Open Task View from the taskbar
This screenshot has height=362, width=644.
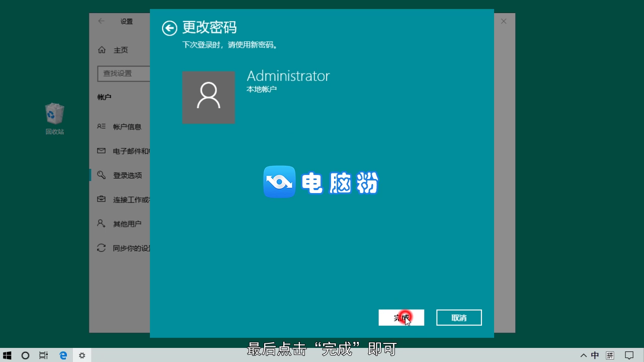pos(43,355)
